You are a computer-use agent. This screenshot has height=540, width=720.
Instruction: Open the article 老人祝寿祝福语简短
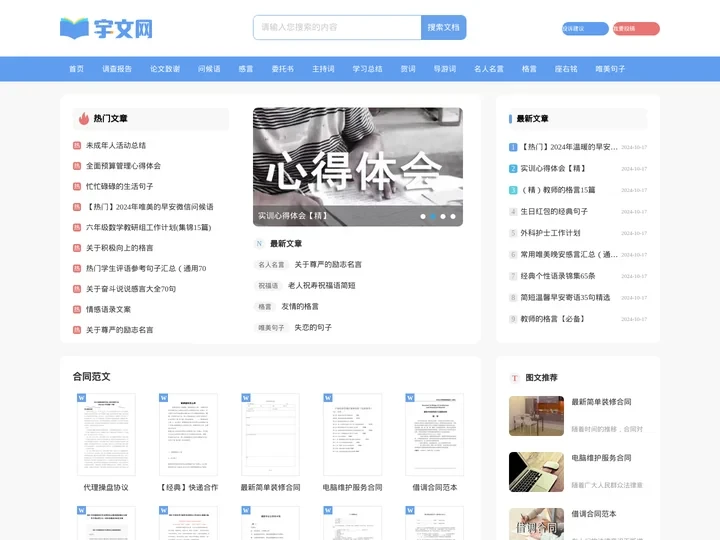(x=321, y=286)
